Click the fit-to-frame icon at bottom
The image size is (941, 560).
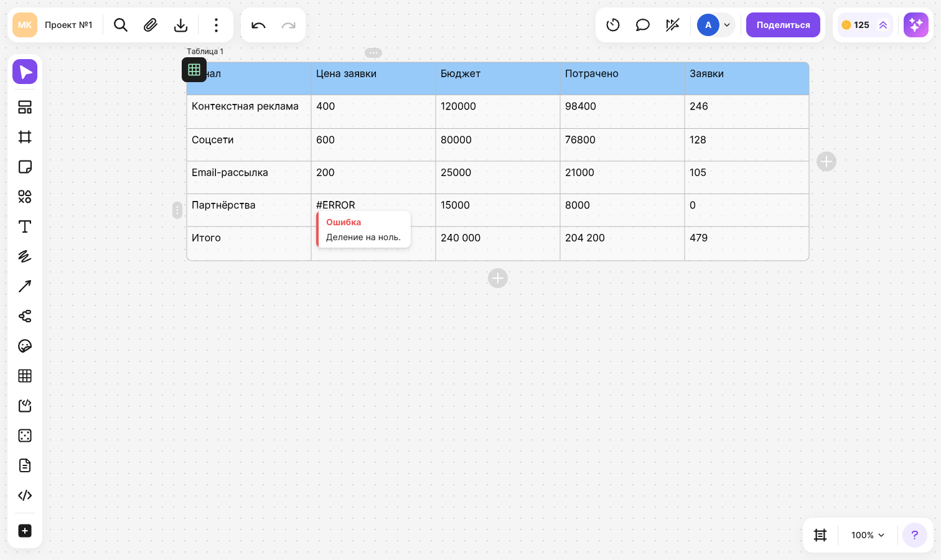820,535
